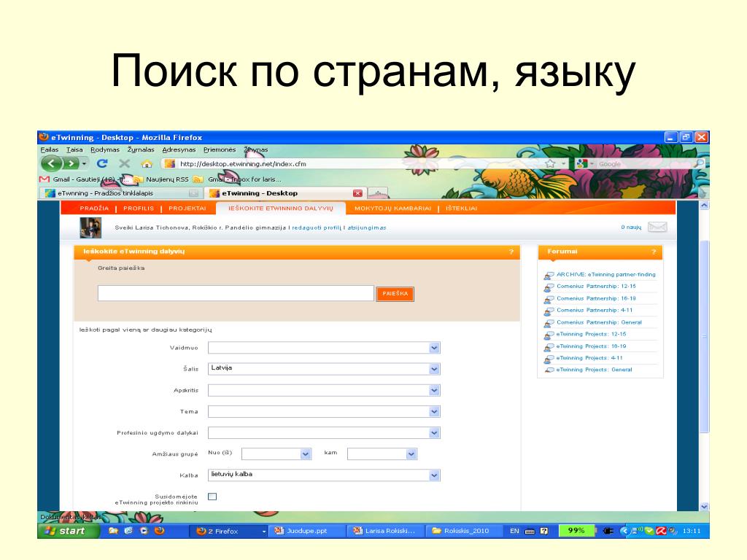Open Comenius Partnership: 12-15 forum
The height and width of the screenshot is (560, 747).
tap(596, 286)
